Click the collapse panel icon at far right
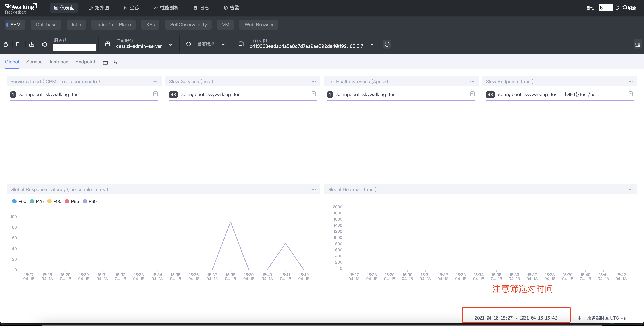 pos(638,44)
